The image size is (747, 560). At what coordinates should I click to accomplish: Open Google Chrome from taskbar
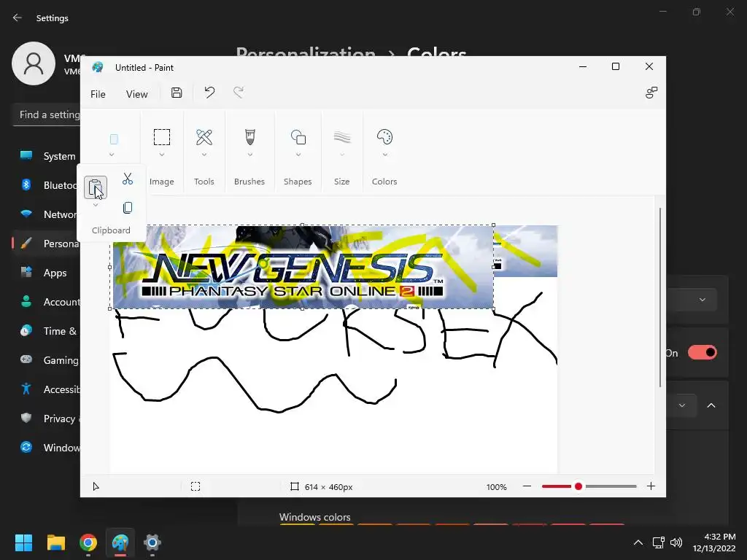[88, 542]
